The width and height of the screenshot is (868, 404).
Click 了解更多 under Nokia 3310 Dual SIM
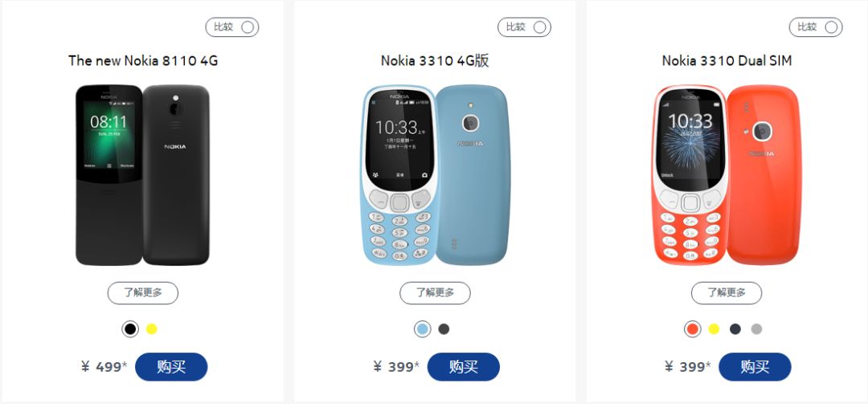tap(727, 293)
